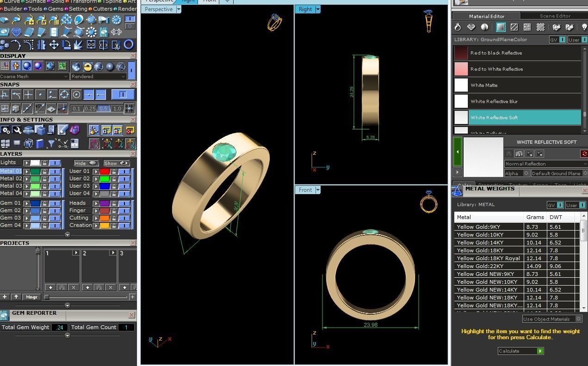Image resolution: width=588 pixels, height=366 pixels.
Task: Click the Show layers button
Action: coord(116,163)
